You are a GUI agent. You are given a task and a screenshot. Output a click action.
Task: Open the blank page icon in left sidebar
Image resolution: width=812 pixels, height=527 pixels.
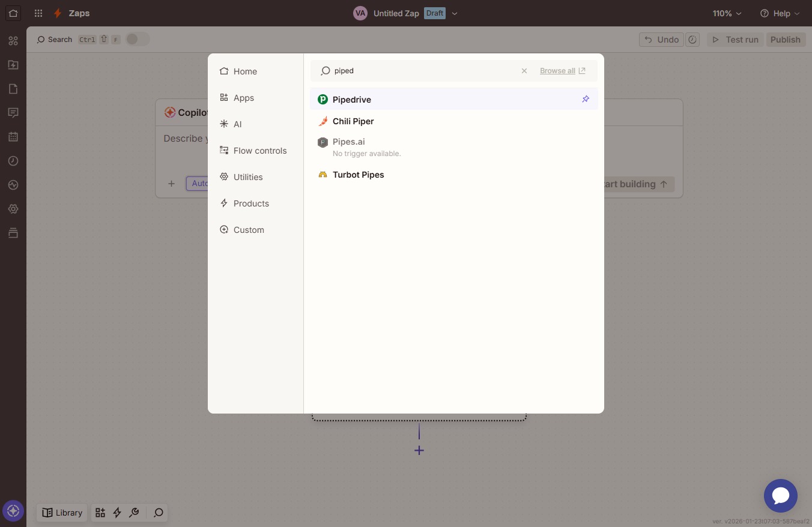(13, 89)
